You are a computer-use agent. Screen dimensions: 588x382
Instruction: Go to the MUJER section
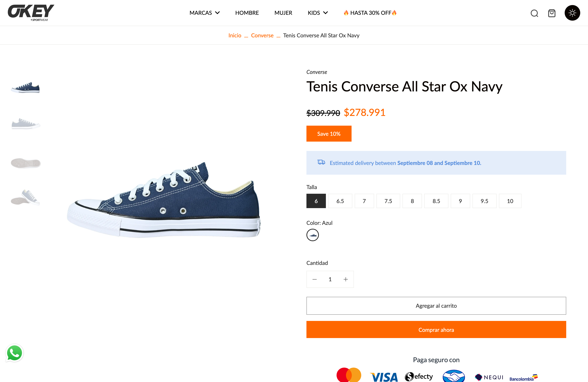point(283,13)
